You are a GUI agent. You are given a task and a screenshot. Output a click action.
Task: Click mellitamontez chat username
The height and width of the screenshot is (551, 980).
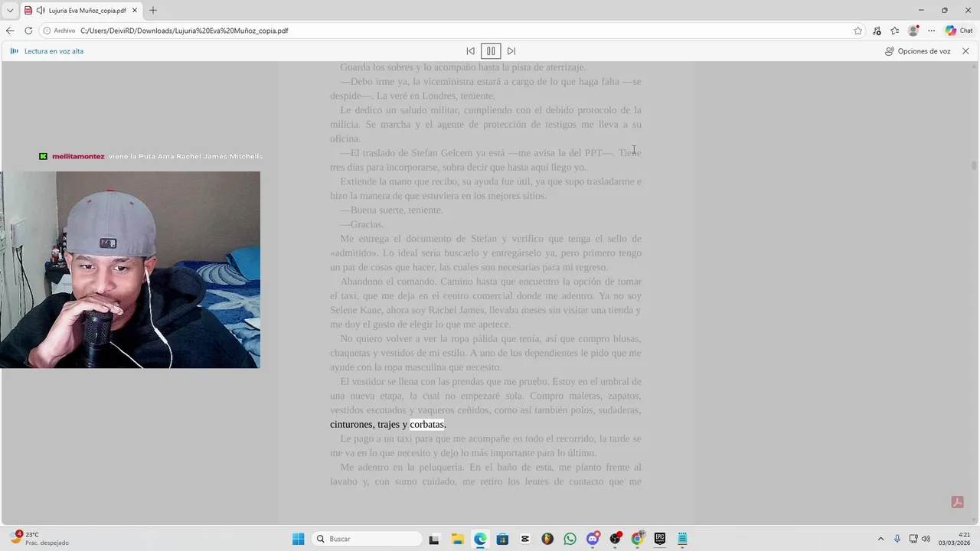pos(78,156)
